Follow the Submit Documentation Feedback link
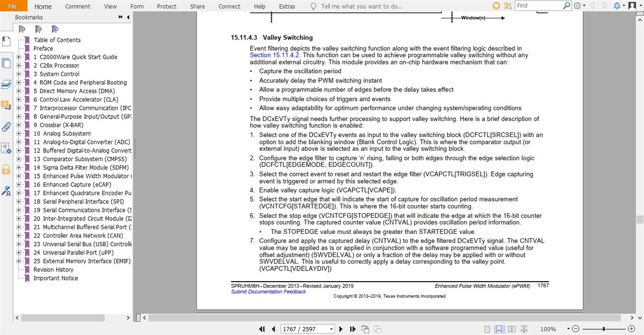This screenshot has height=335, width=644. tap(268, 292)
